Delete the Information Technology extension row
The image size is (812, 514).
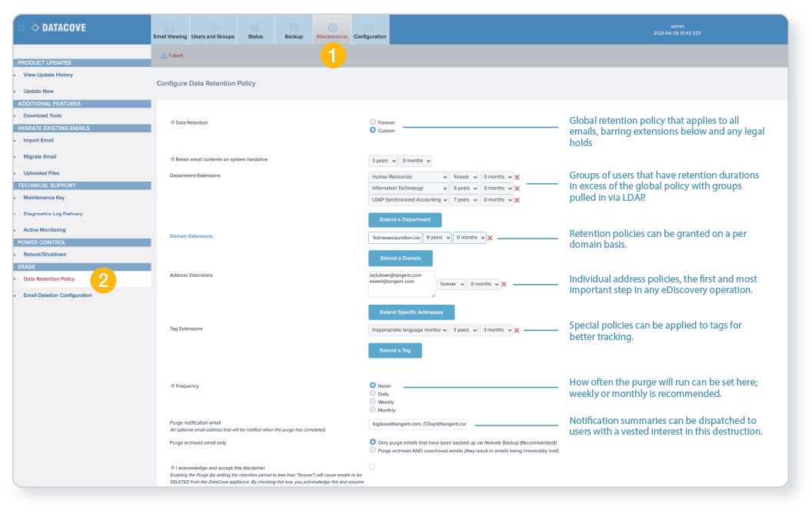(x=517, y=189)
